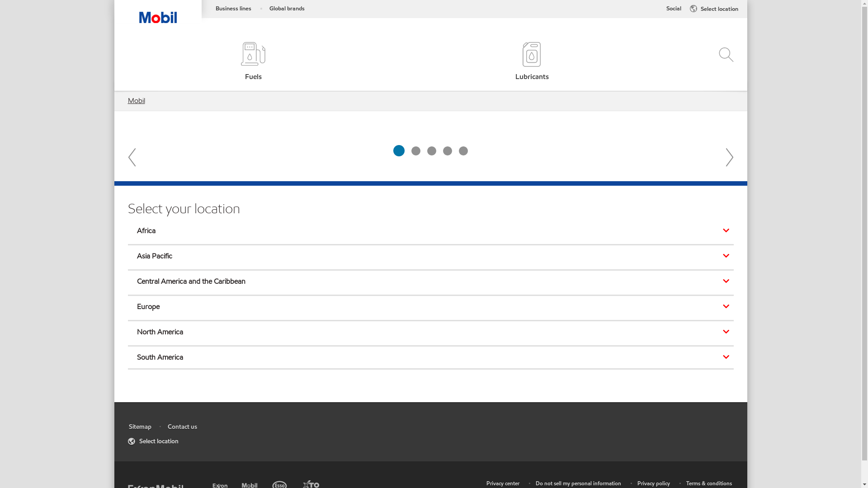Advance carousel with the next arrow
Screen dimensions: 868x488
(729, 157)
